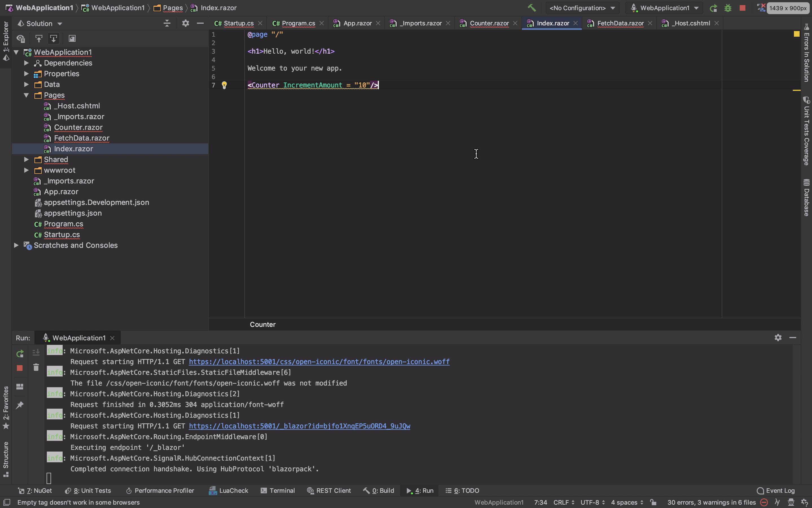Click the trash Clear All icon in Run panel
Image resolution: width=812 pixels, height=508 pixels.
[x=36, y=367]
